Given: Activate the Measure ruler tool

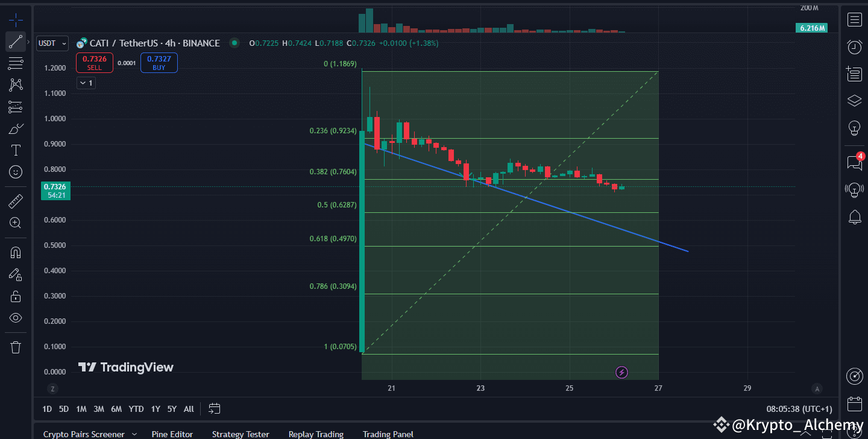Looking at the screenshot, I should 15,201.
